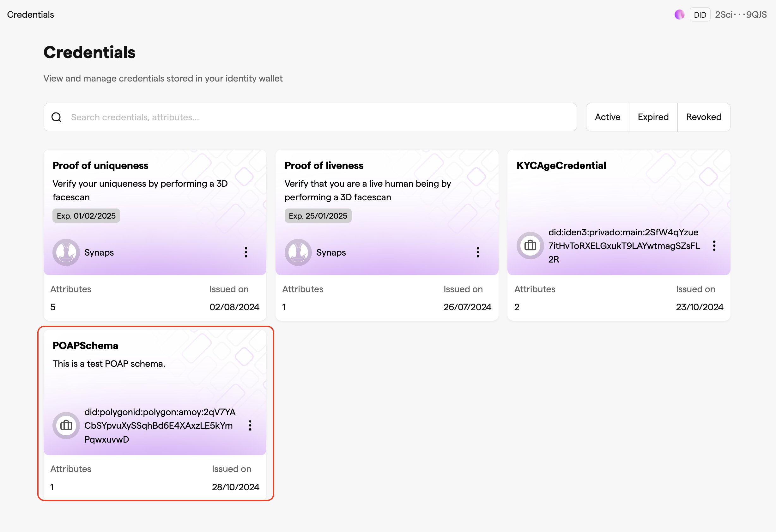Click Synaps logo on Proof of uniqueness card
This screenshot has height=532, width=776.
66,252
